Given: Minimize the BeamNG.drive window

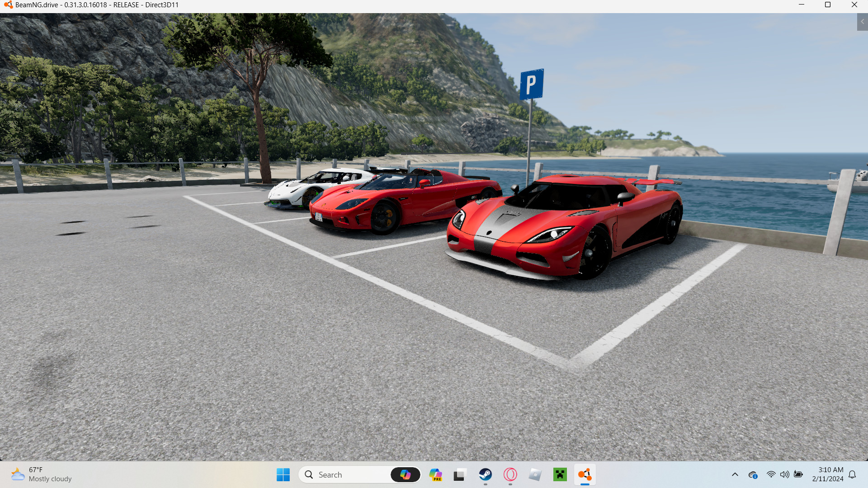Looking at the screenshot, I should point(802,5).
